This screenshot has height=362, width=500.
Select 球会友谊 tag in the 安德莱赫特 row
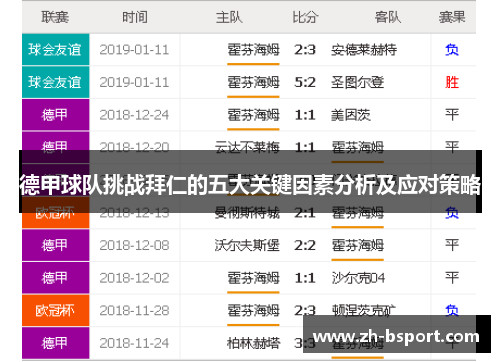coord(55,50)
